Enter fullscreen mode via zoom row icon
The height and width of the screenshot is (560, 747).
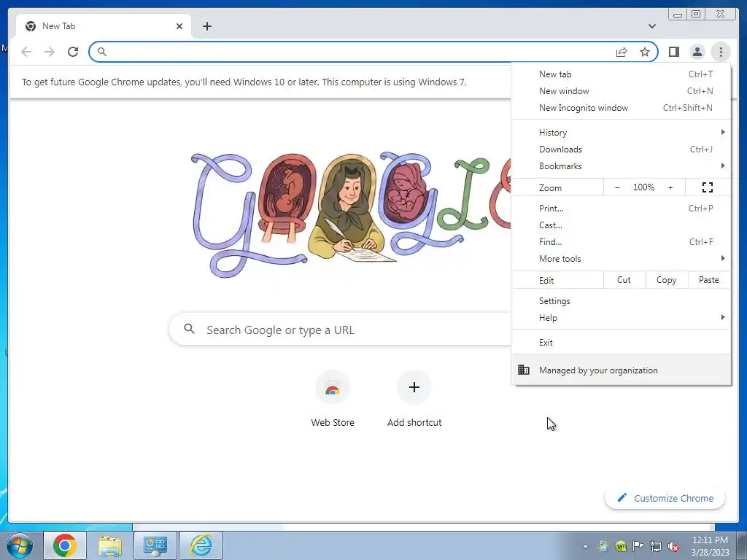click(708, 187)
